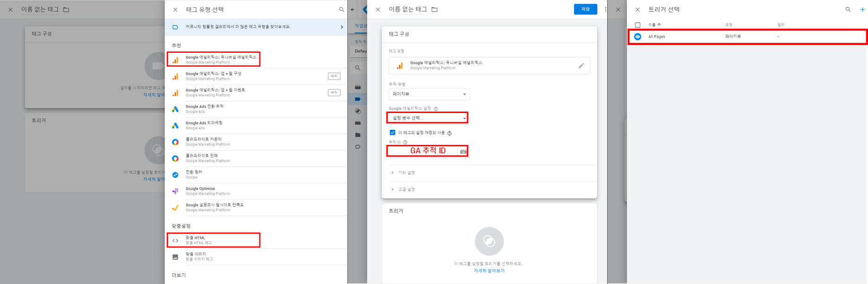868x284 pixels.
Task: Click GA 추적 ID input field
Action: coord(423,151)
